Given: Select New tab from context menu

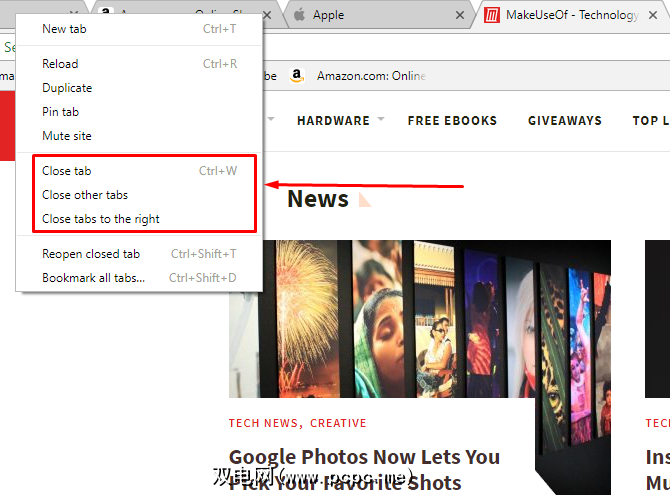Looking at the screenshot, I should pyautogui.click(x=139, y=29).
